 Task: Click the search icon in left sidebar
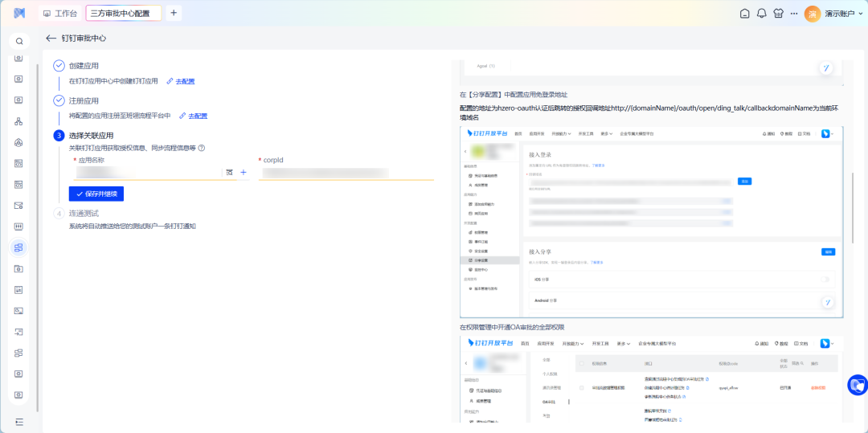18,41
